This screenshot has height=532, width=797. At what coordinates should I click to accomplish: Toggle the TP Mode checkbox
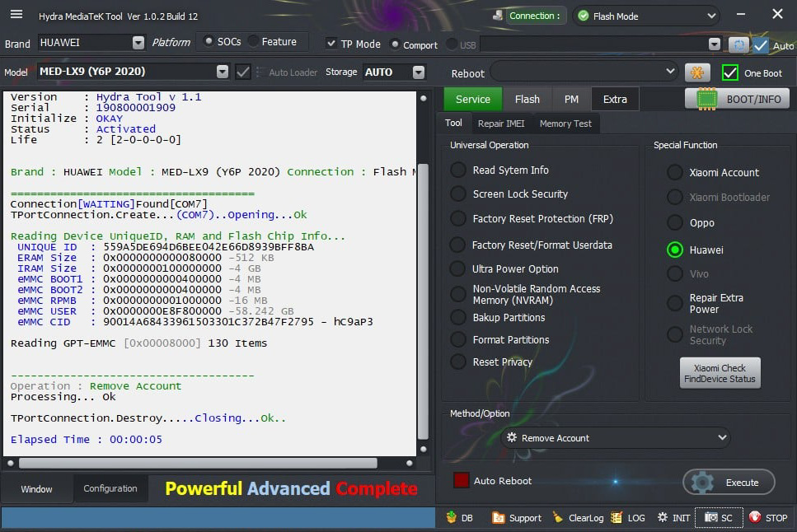coord(331,44)
